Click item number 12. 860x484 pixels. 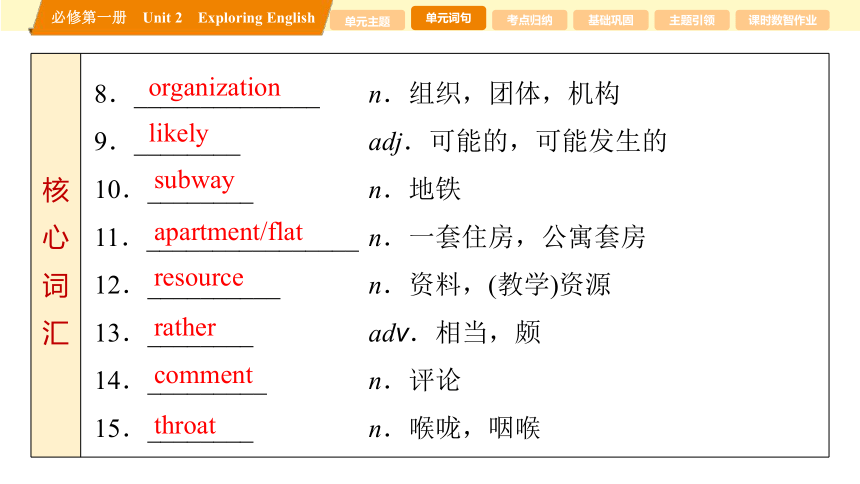pos(112,285)
